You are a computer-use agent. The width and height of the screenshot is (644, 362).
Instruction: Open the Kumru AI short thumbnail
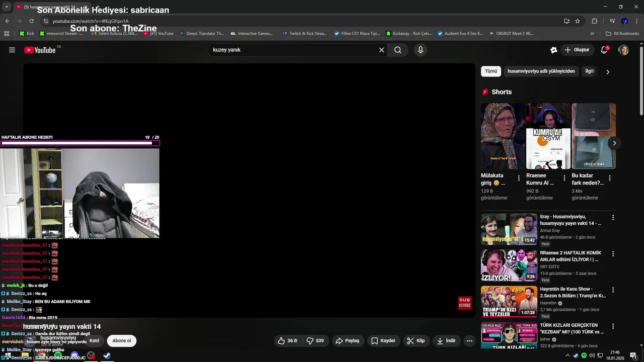click(548, 136)
